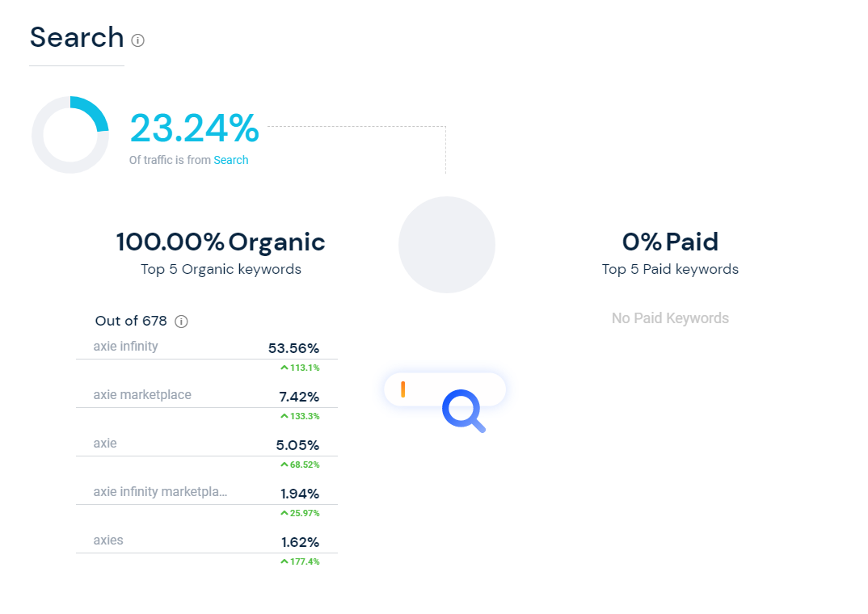This screenshot has width=868, height=614.
Task: Click the 'Out of 678' label
Action: coord(131,321)
